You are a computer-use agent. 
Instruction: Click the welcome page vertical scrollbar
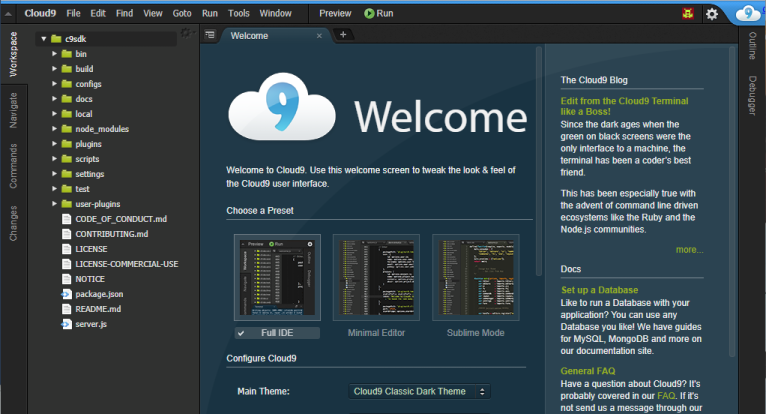coord(539,161)
